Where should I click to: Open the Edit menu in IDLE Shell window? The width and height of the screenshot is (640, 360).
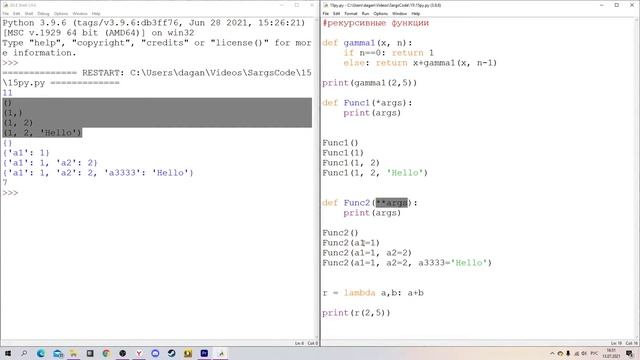coord(17,13)
